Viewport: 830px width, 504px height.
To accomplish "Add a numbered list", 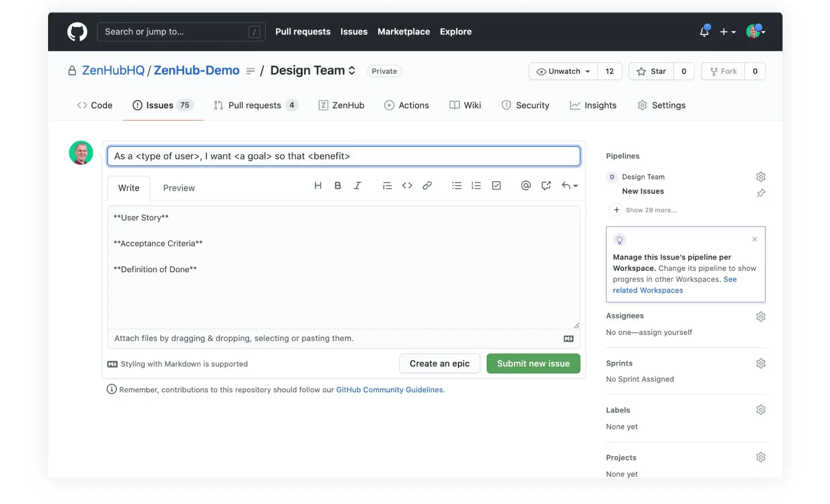I will coord(476,186).
